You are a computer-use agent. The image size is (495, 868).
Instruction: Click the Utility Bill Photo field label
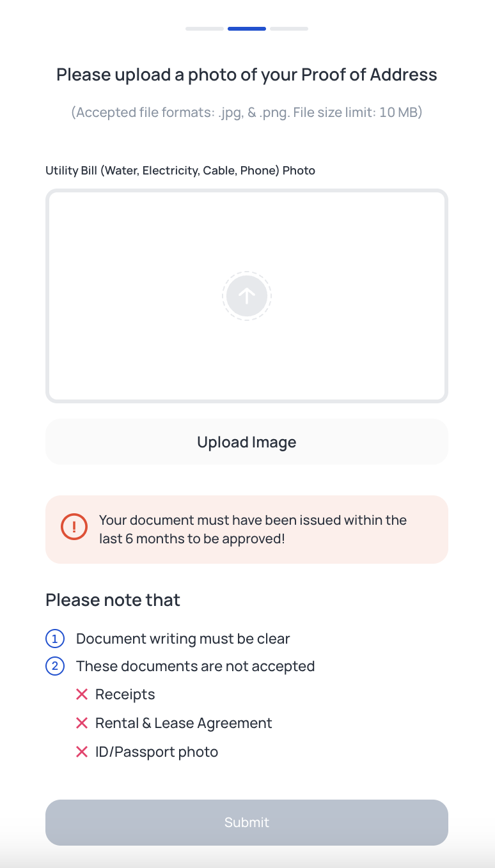(180, 171)
